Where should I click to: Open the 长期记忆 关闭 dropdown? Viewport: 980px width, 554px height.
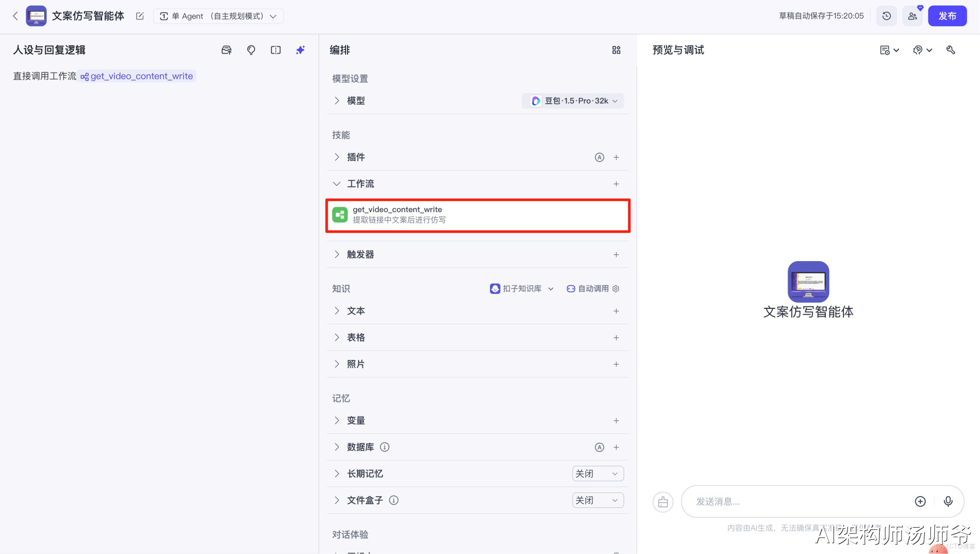598,474
